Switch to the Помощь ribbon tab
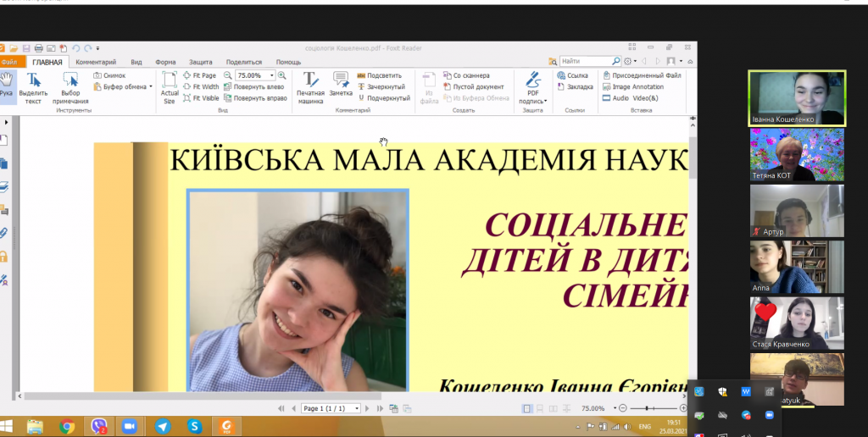 coord(288,63)
